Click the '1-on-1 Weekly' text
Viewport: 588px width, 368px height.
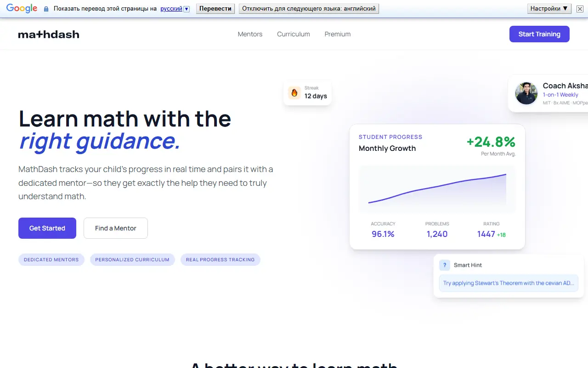coord(560,95)
